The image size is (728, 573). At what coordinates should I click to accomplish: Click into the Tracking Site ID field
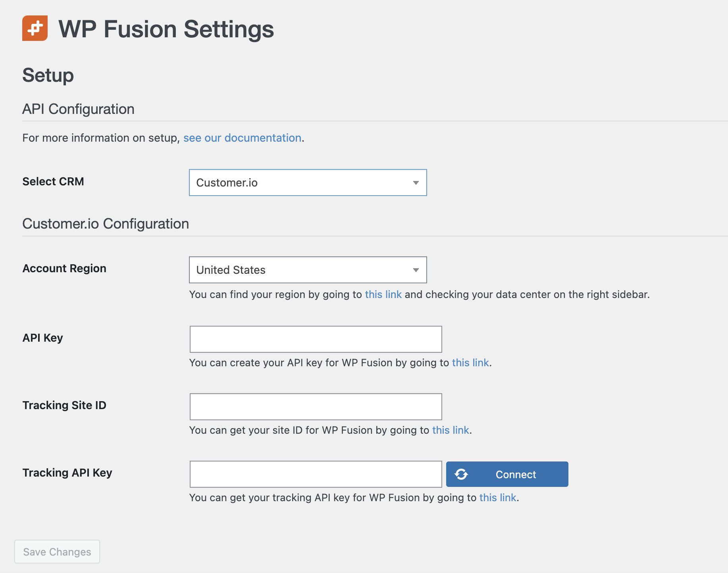[316, 407]
